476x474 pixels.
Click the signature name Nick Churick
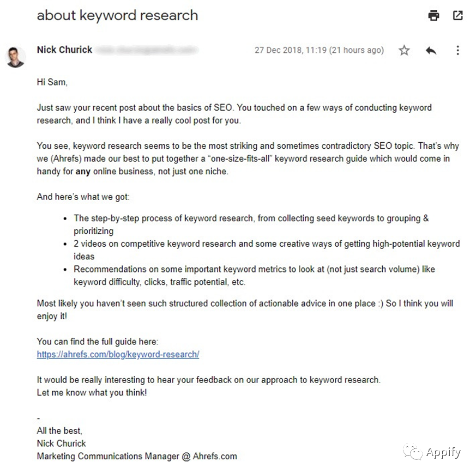pos(61,443)
